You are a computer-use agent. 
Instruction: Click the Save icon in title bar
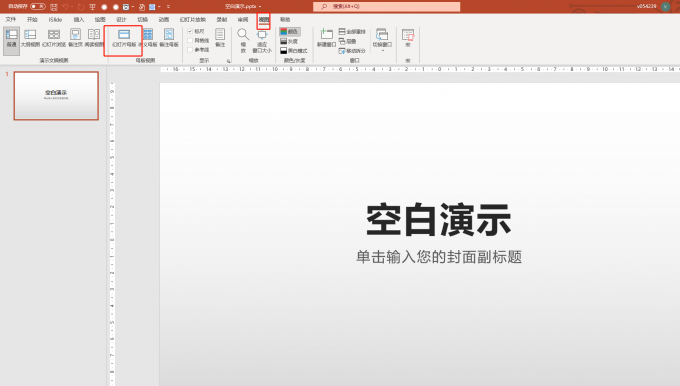pos(54,7)
